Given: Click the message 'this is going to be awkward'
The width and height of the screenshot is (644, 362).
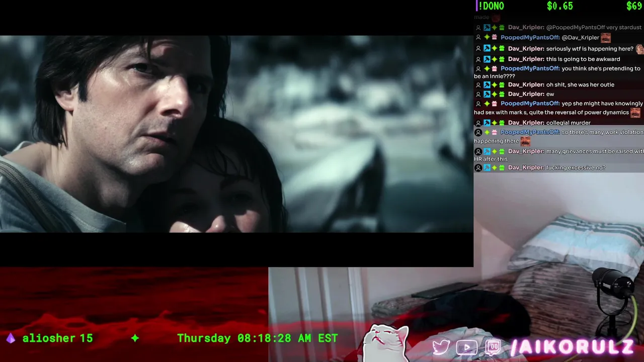Looking at the screenshot, I should (583, 59).
